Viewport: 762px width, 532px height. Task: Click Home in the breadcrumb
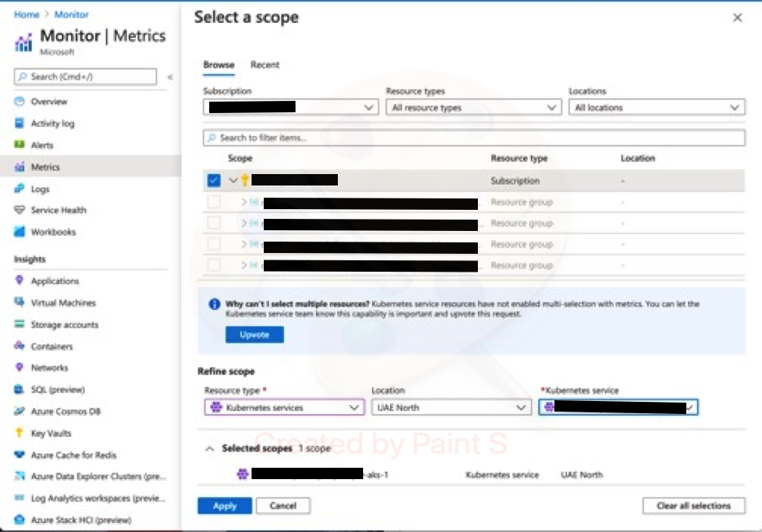[27, 15]
